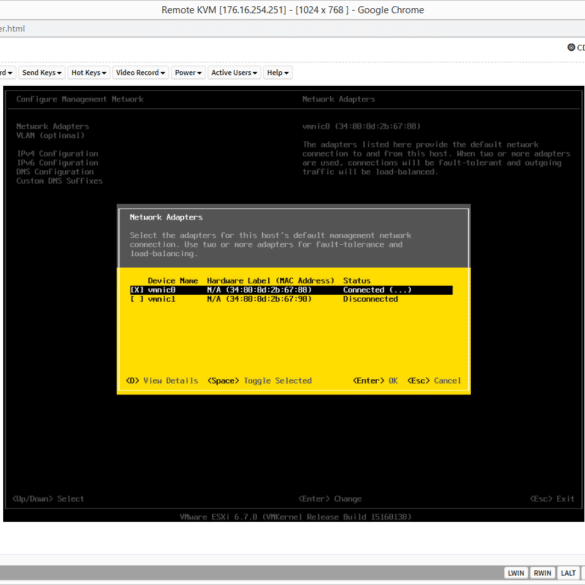585x585 pixels.
Task: Click the CD media icon at top right
Action: 571,47
